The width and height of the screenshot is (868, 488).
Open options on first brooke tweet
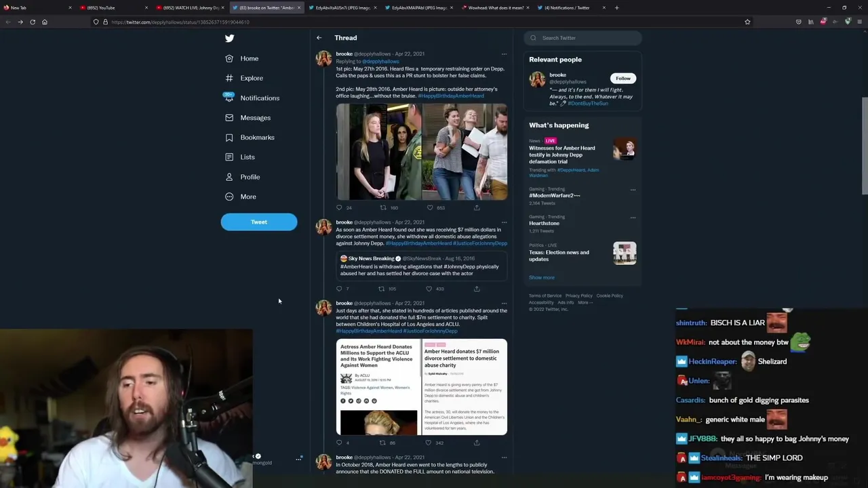[x=504, y=54]
